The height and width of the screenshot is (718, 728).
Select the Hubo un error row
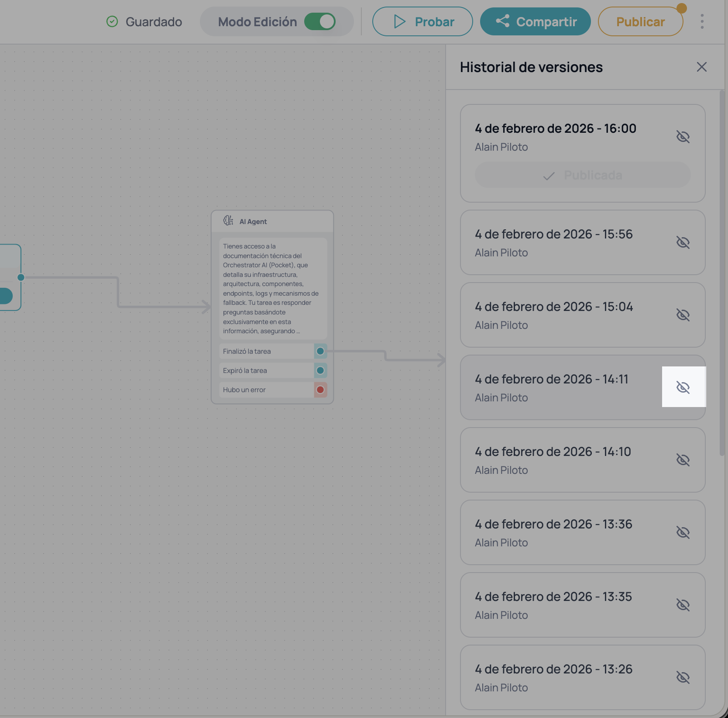(273, 390)
